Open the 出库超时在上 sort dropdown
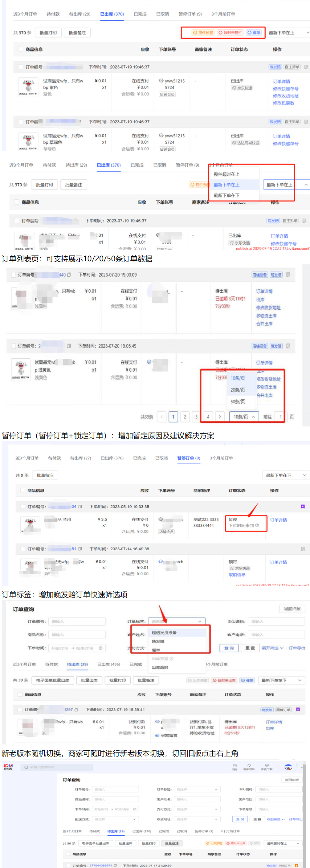Image resolution: width=310 pixels, height=868 pixels. [x=283, y=843]
